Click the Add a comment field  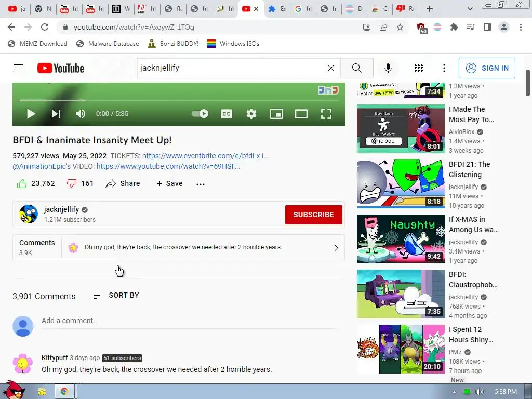tap(190, 321)
